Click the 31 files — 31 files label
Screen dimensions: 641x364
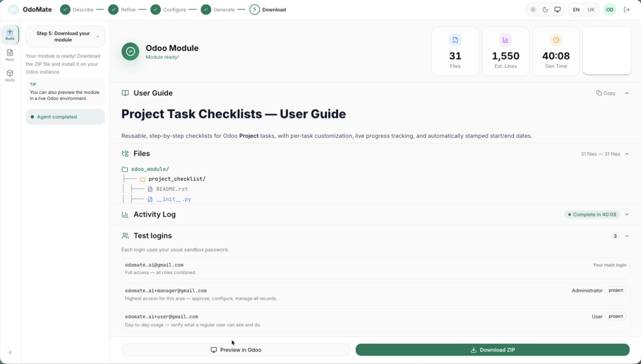(x=601, y=154)
